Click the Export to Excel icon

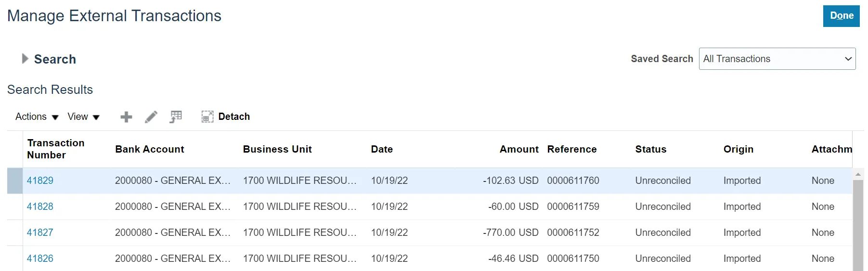[176, 117]
